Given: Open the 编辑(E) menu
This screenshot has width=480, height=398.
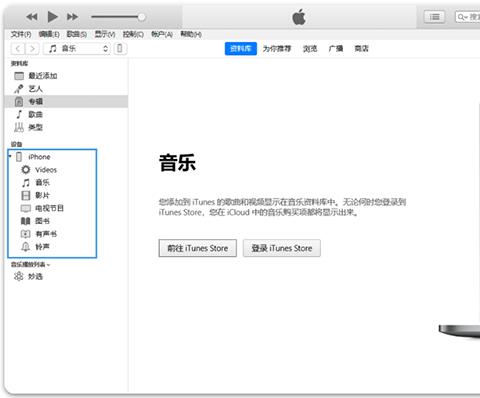Looking at the screenshot, I should point(49,34).
